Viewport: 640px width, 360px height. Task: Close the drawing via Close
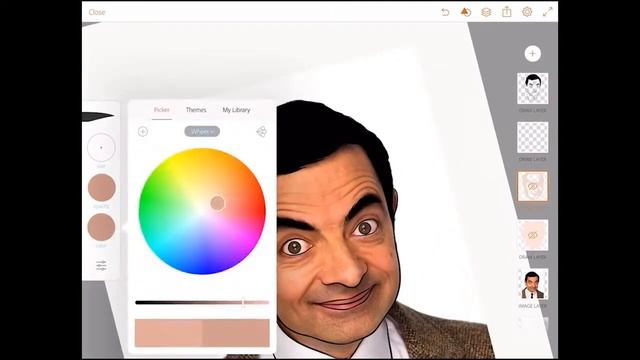(x=97, y=12)
